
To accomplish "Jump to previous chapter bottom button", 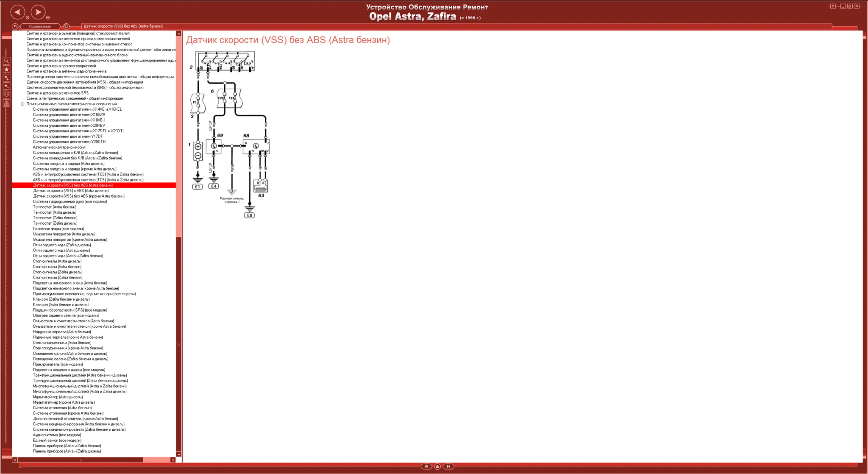I will 426,466.
